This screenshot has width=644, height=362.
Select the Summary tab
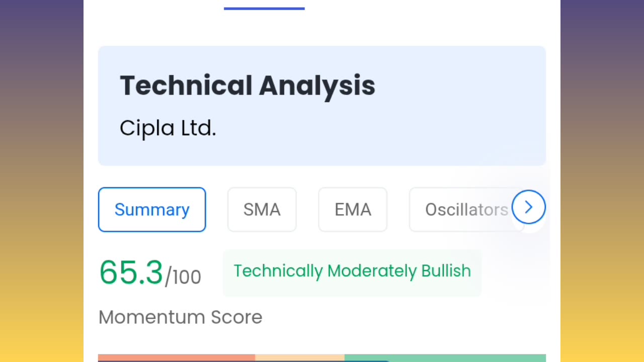pos(152,210)
